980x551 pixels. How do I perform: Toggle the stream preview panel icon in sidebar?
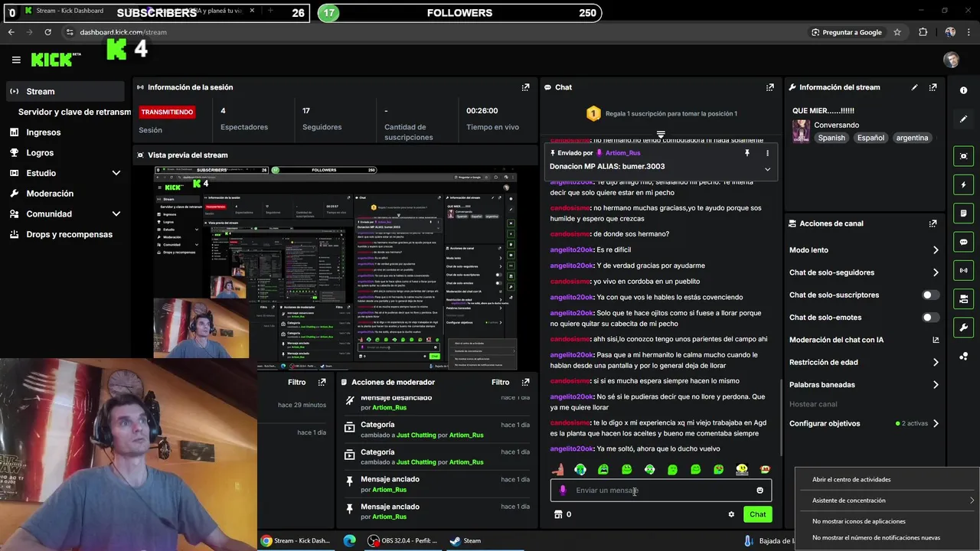pos(963,156)
